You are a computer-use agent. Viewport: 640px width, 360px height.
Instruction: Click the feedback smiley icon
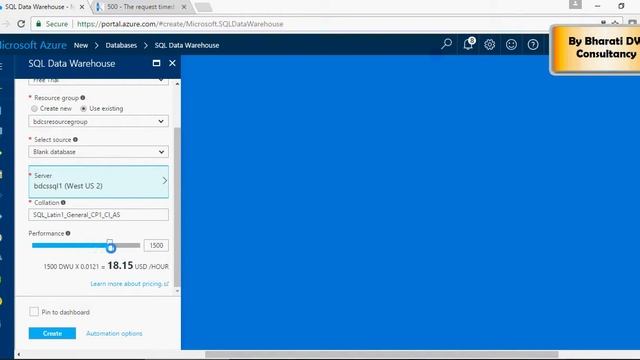tap(511, 44)
